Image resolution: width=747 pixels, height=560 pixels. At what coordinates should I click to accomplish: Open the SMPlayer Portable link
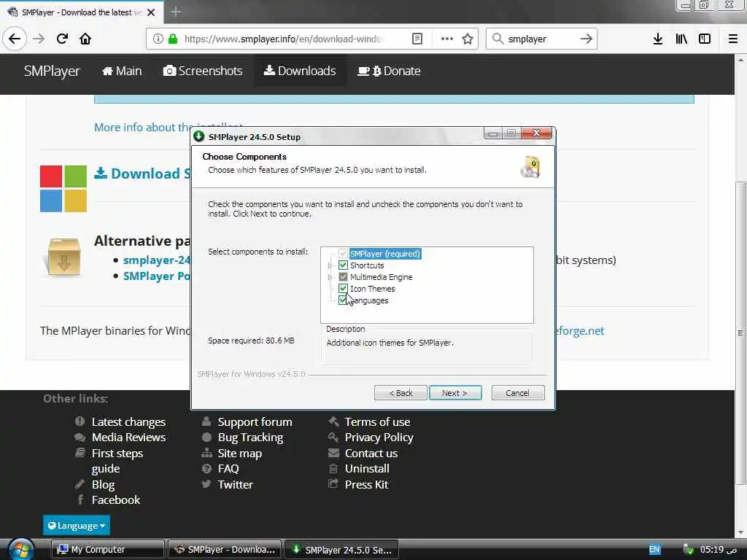point(156,276)
